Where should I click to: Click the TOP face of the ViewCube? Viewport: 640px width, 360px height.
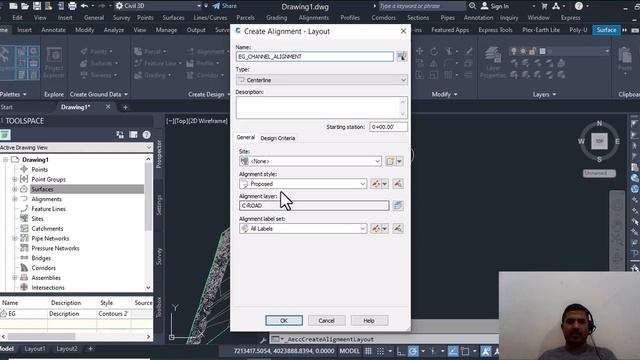click(599, 141)
